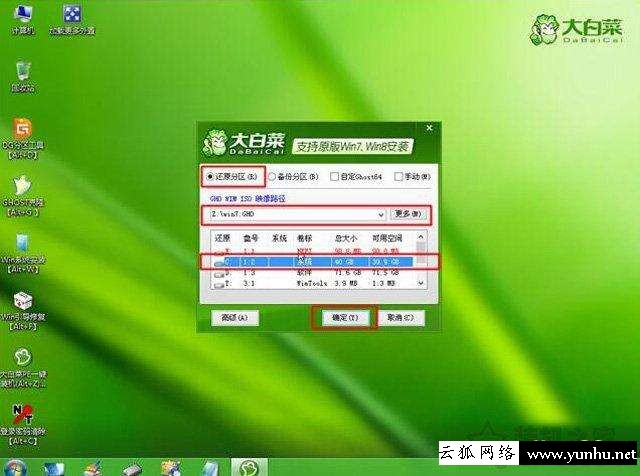Click the Total size (总大小) column header
Viewport: 640px width, 476px height.
click(x=345, y=238)
